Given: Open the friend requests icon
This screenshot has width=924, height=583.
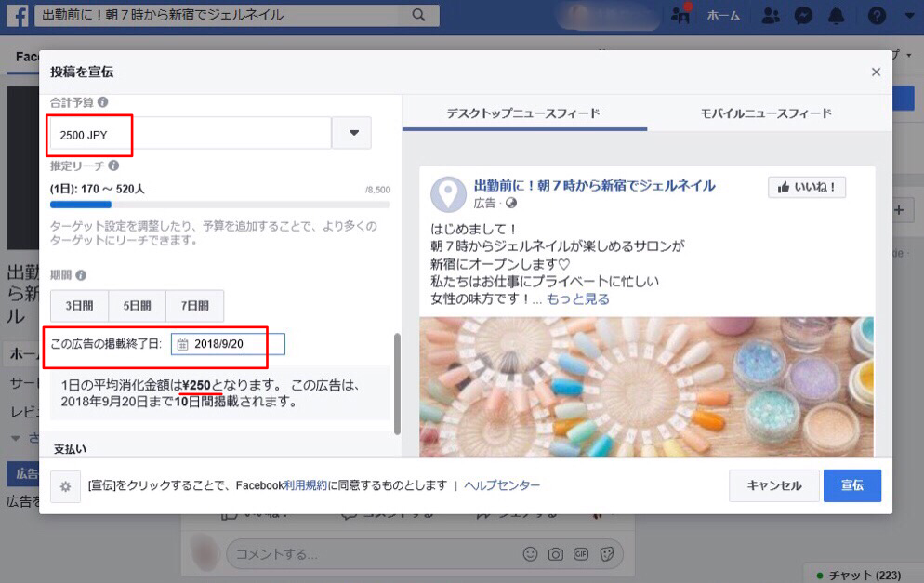Looking at the screenshot, I should pos(770,15).
